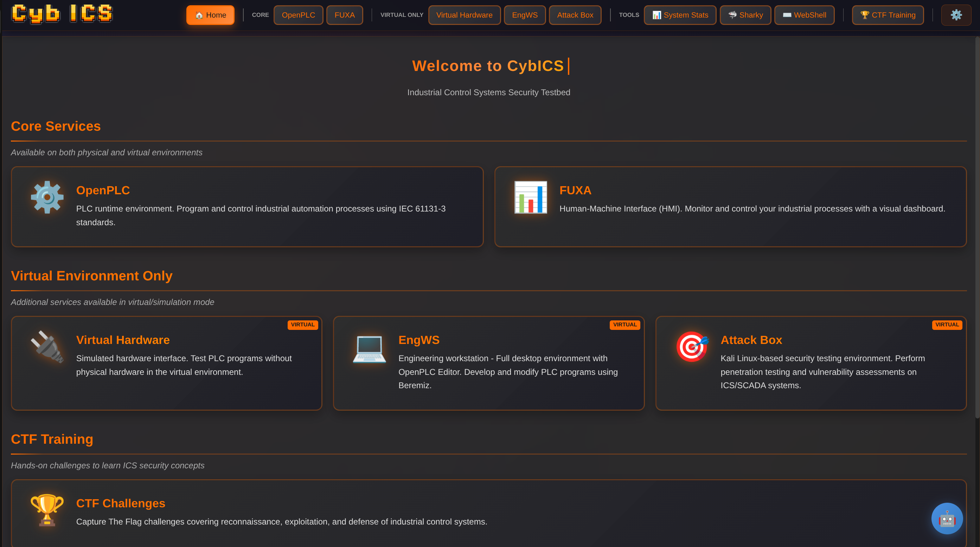Click the OpenPLC button
Image resolution: width=980 pixels, height=547 pixels.
point(298,15)
